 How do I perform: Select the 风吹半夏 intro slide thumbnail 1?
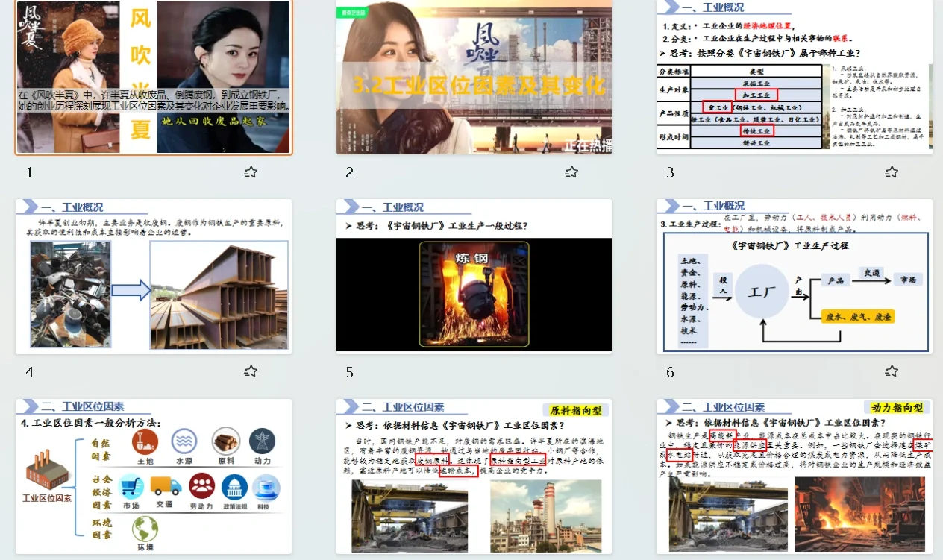(x=154, y=77)
